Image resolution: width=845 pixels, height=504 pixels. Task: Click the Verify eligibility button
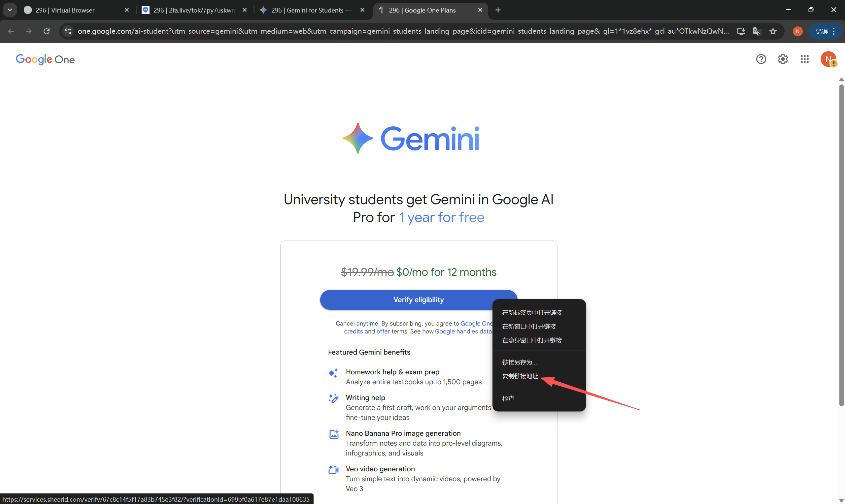coord(404,299)
